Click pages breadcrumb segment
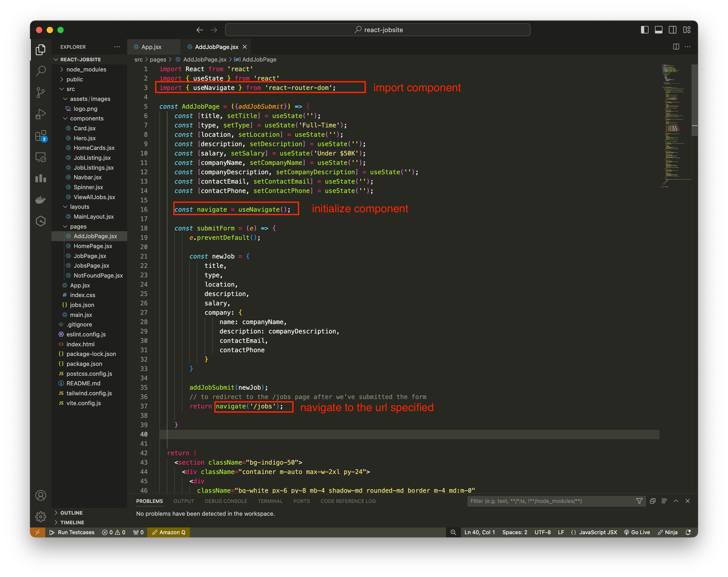Screen dimensions: 728x577 (x=158, y=59)
